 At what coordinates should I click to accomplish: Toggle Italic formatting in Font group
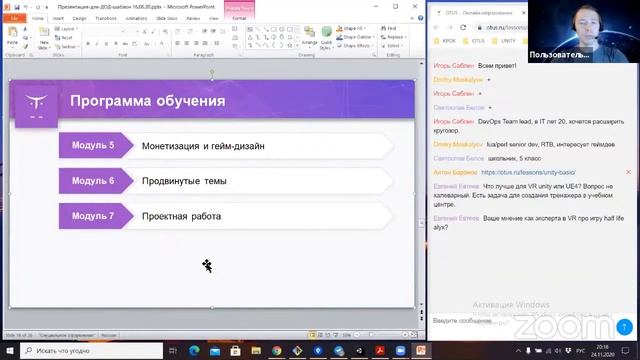coord(97,44)
